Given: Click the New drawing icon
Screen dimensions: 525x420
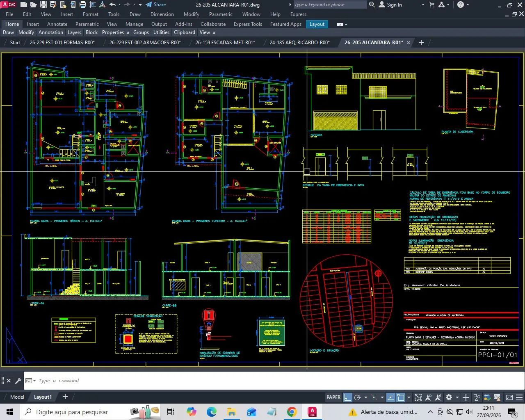Looking at the screenshot, I should pyautogui.click(x=24, y=5).
